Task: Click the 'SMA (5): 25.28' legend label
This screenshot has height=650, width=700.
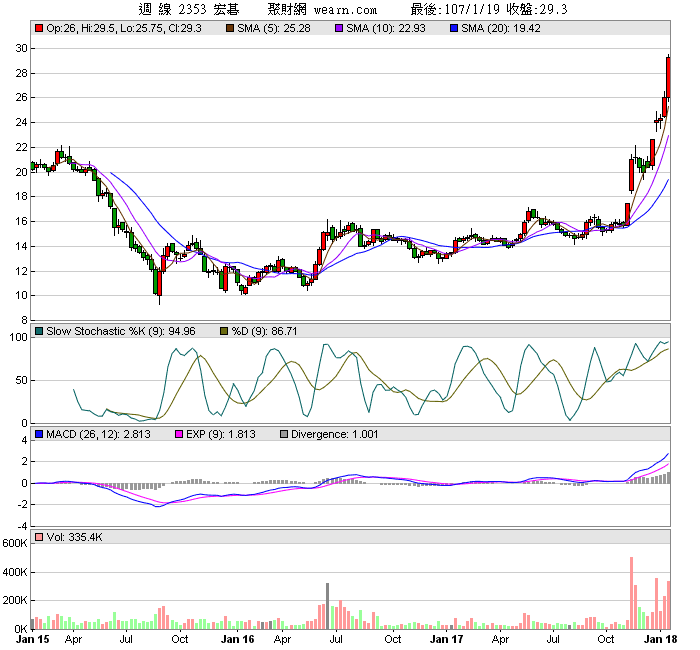Action: [274, 29]
